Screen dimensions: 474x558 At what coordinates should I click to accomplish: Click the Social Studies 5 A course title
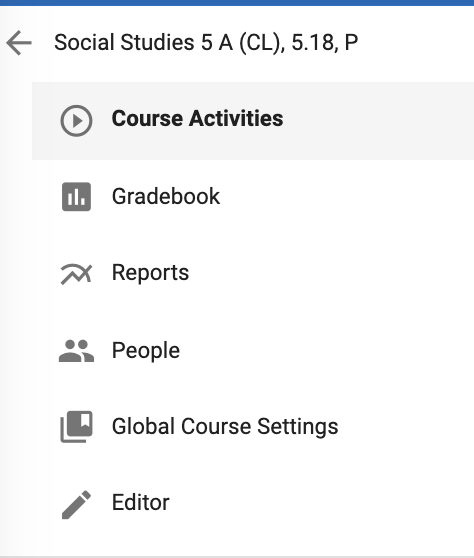click(206, 43)
